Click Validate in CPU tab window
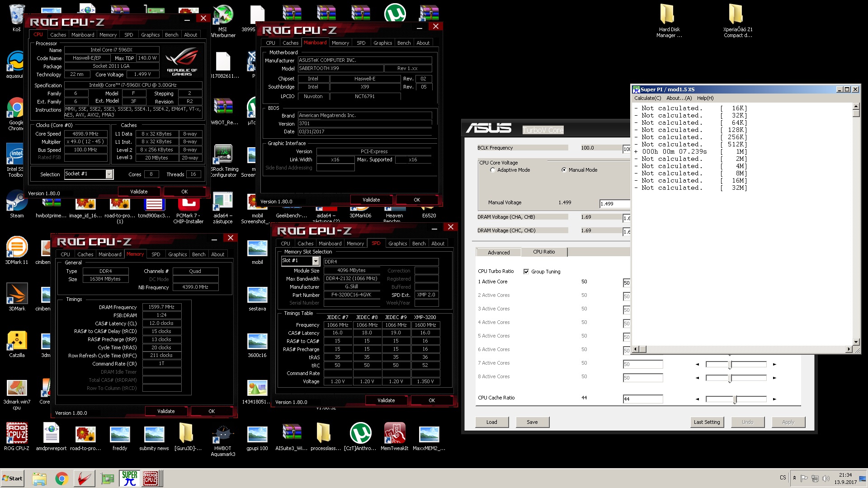The width and height of the screenshot is (868, 488). point(139,192)
